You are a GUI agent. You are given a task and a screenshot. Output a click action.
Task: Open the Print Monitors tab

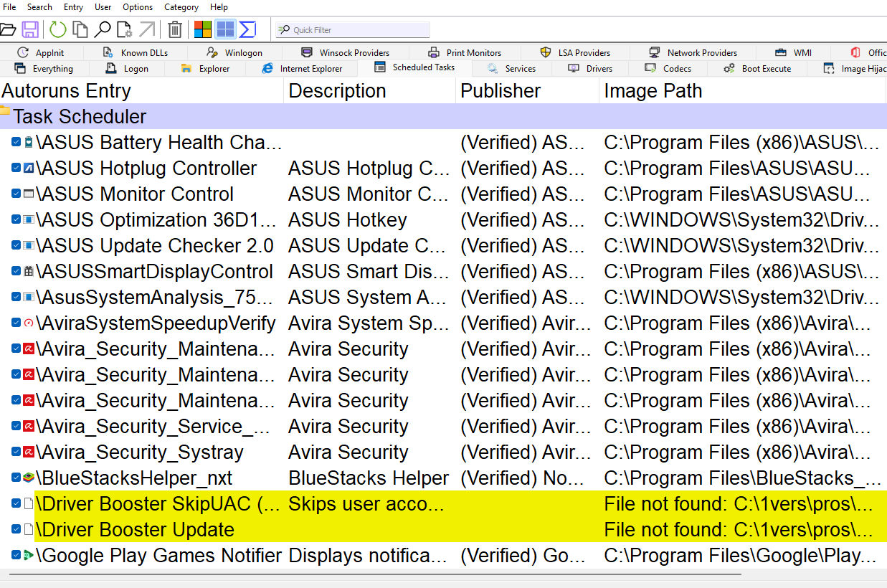tap(465, 52)
